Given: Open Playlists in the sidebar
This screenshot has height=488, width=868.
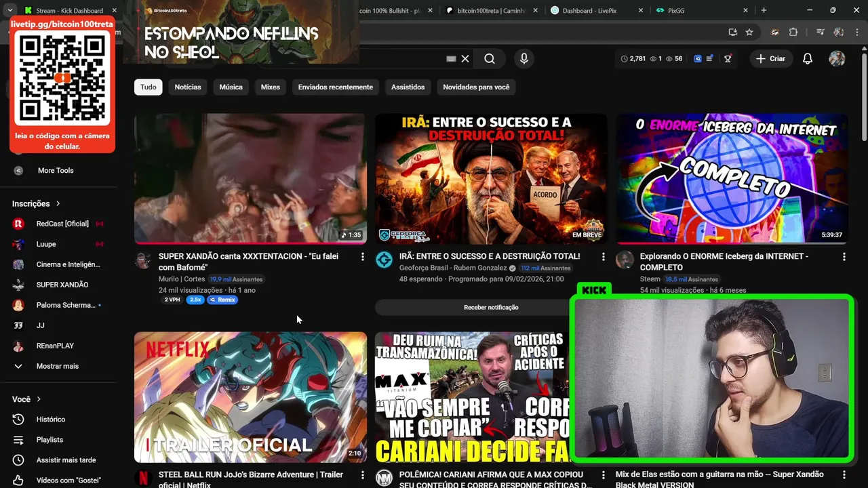Looking at the screenshot, I should coord(50,440).
